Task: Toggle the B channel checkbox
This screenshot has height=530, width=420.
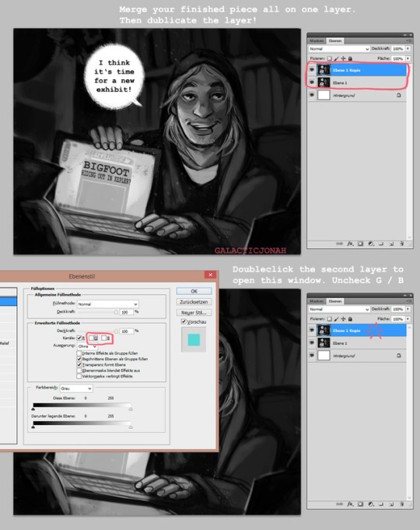Action: (103, 338)
